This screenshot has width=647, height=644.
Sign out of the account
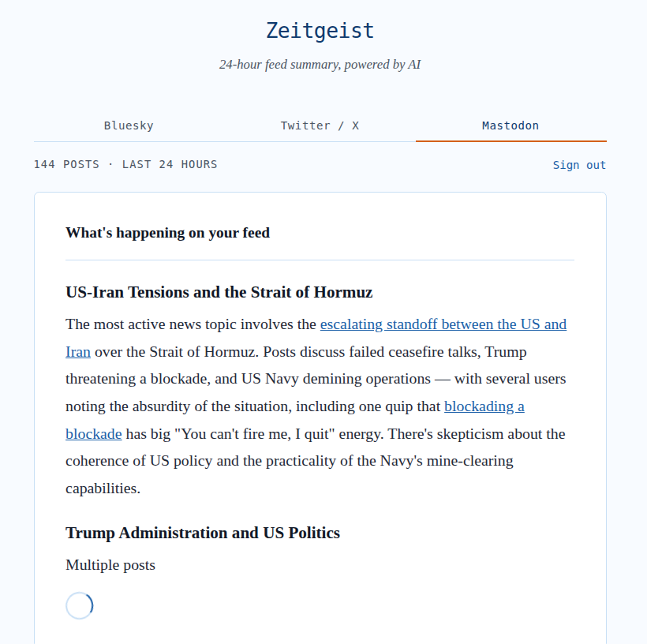pos(579,165)
